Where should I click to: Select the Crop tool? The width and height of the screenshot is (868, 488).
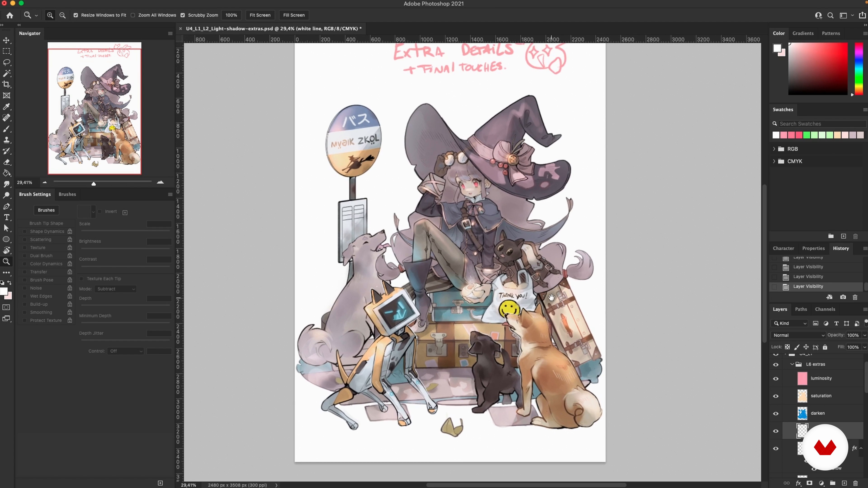point(6,84)
